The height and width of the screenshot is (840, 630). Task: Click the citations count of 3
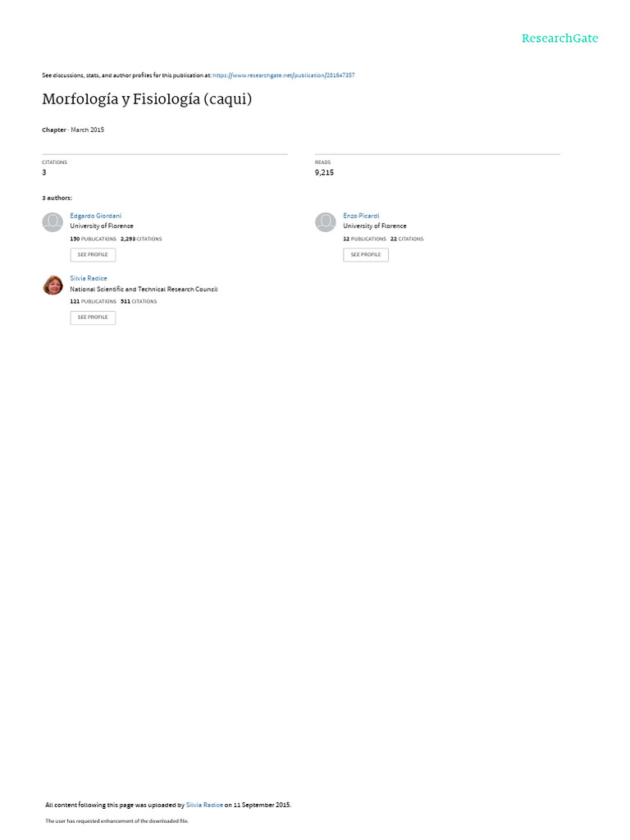click(x=44, y=172)
